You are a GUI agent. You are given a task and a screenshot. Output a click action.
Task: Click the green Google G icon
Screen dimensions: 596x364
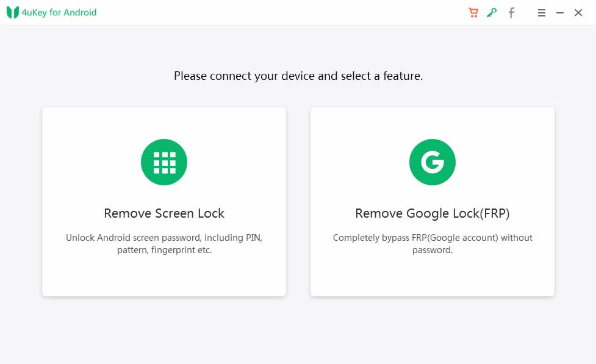pos(433,162)
